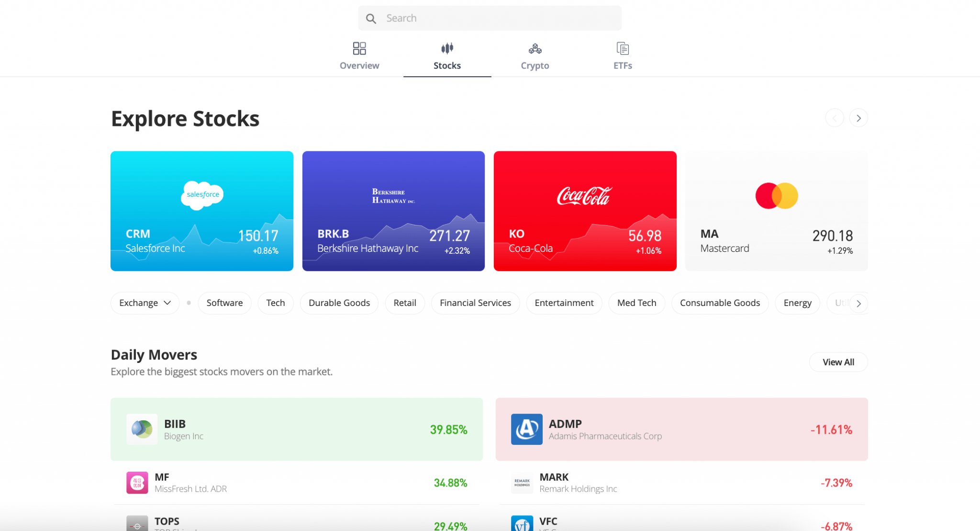Open the Overview grid icon tab
The image size is (980, 531).
(x=359, y=48)
